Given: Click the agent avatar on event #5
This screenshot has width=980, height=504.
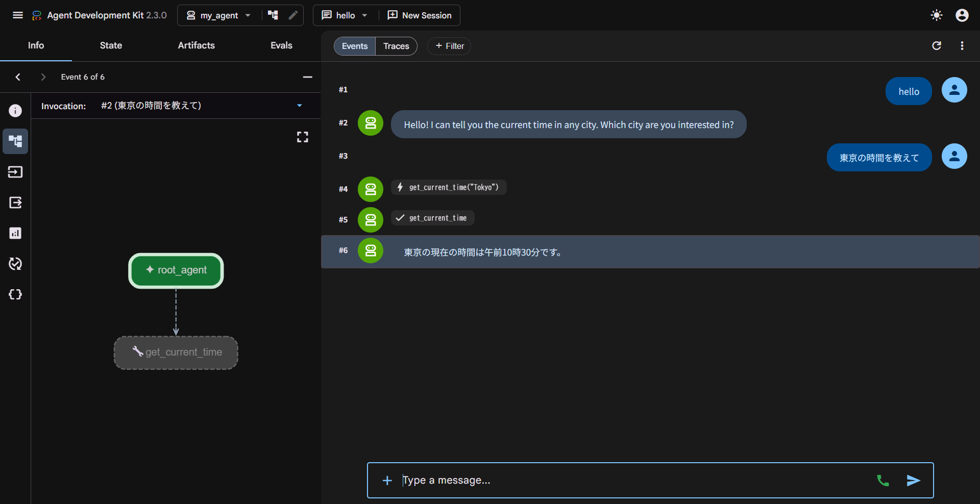Looking at the screenshot, I should (x=371, y=220).
